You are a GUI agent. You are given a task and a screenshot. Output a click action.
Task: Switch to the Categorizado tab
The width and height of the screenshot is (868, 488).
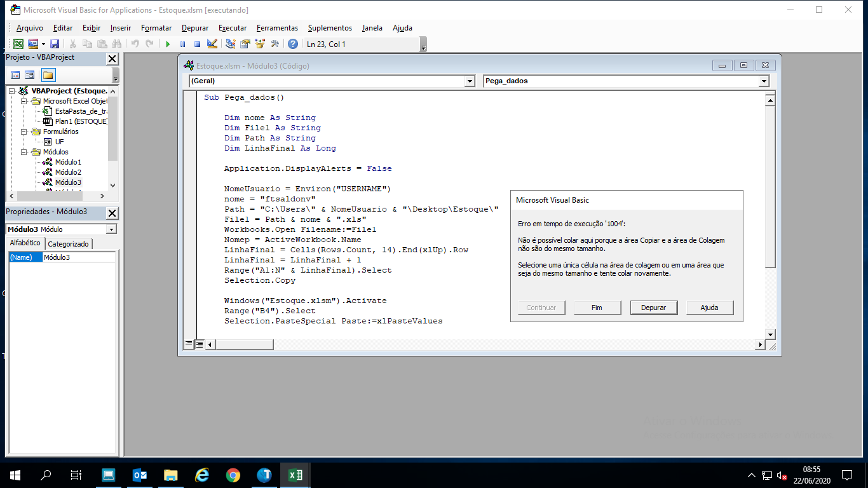pyautogui.click(x=69, y=244)
